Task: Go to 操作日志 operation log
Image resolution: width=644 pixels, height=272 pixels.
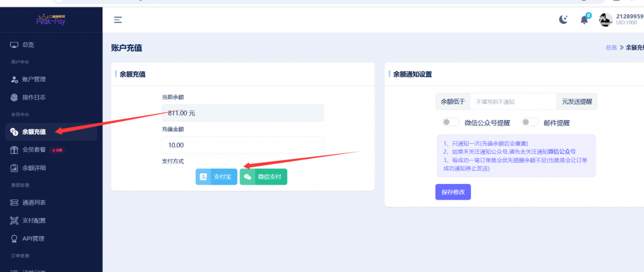Action: 34,97
